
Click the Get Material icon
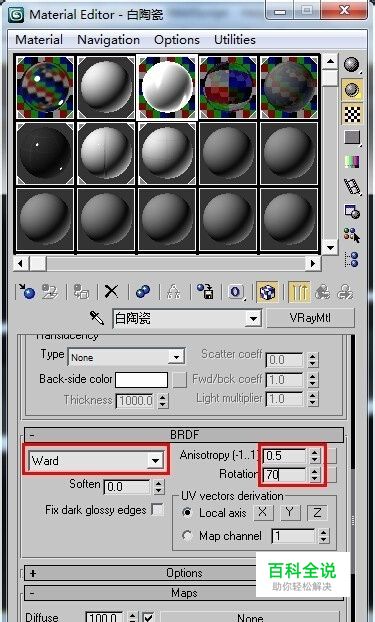click(27, 292)
